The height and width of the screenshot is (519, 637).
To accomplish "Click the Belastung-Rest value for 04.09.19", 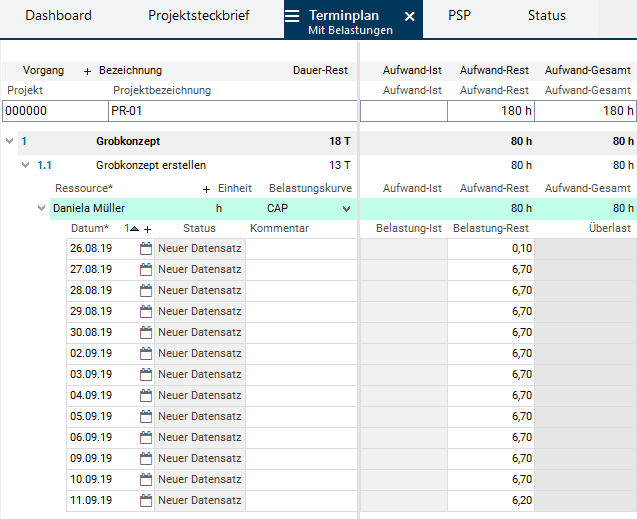I will click(x=522, y=396).
